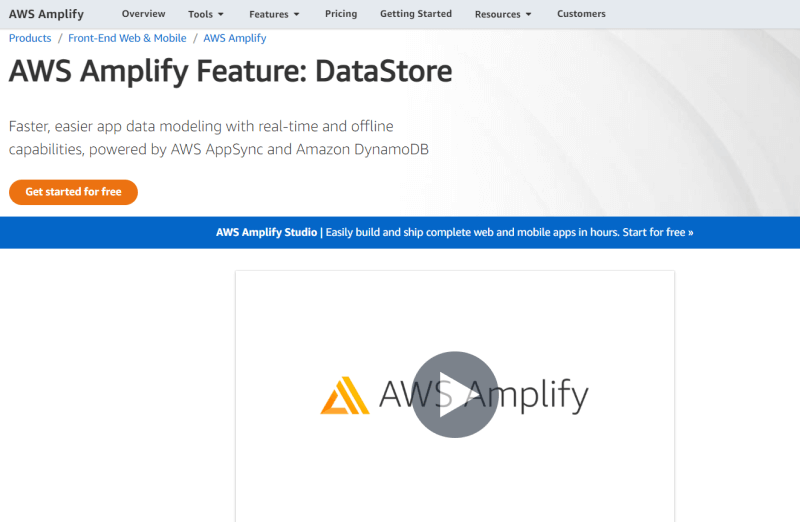Screen dimensions: 800x522
Task: Open the Tools dropdown menu
Action: point(206,14)
